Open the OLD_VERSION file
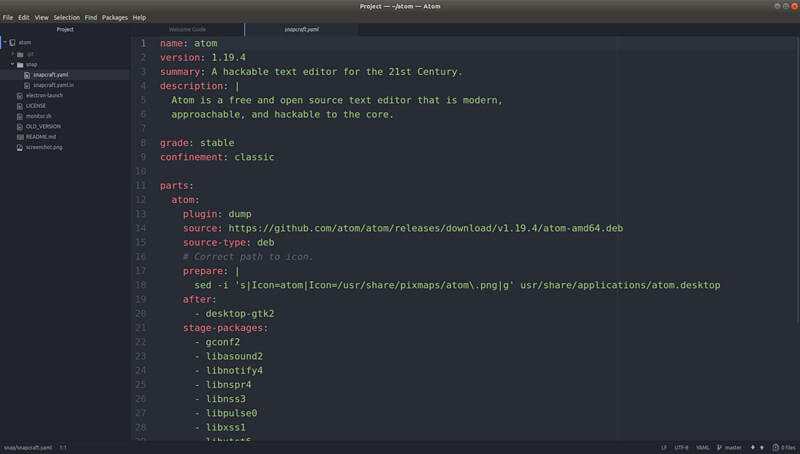The width and height of the screenshot is (800, 454). [x=43, y=127]
